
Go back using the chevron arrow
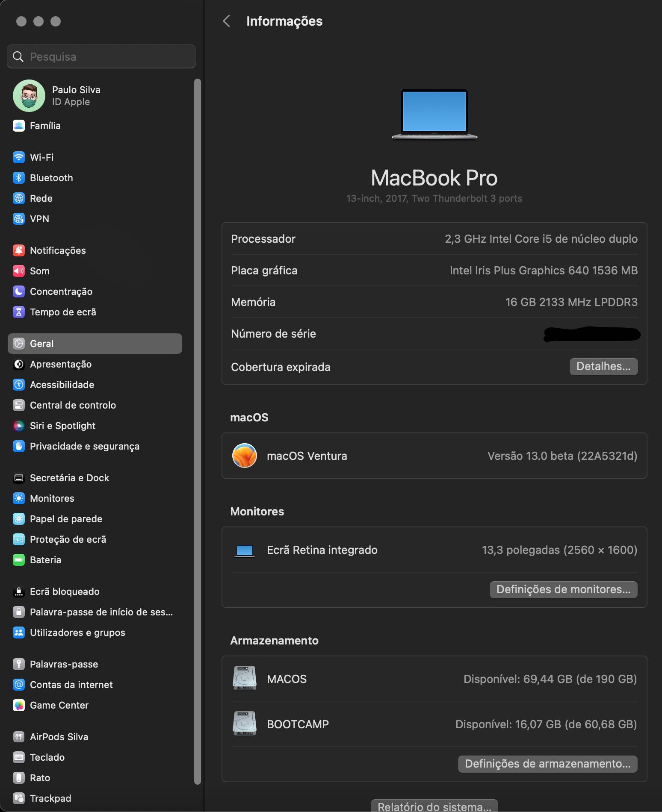pos(227,21)
